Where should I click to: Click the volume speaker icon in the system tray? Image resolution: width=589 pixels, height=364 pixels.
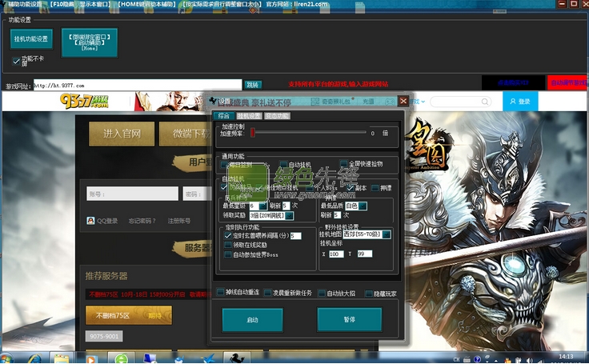coord(530,360)
